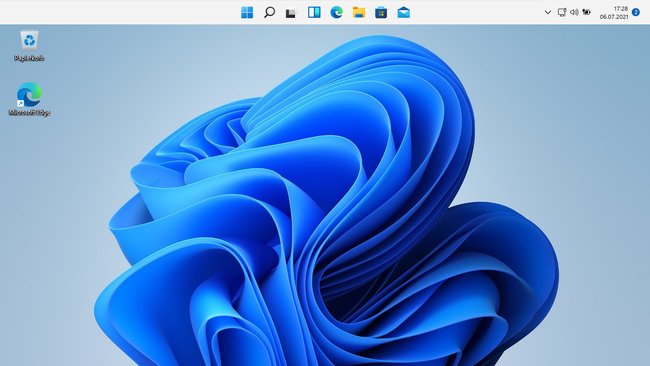
Task: Open Microsoft Store from the taskbar
Action: pyautogui.click(x=381, y=12)
